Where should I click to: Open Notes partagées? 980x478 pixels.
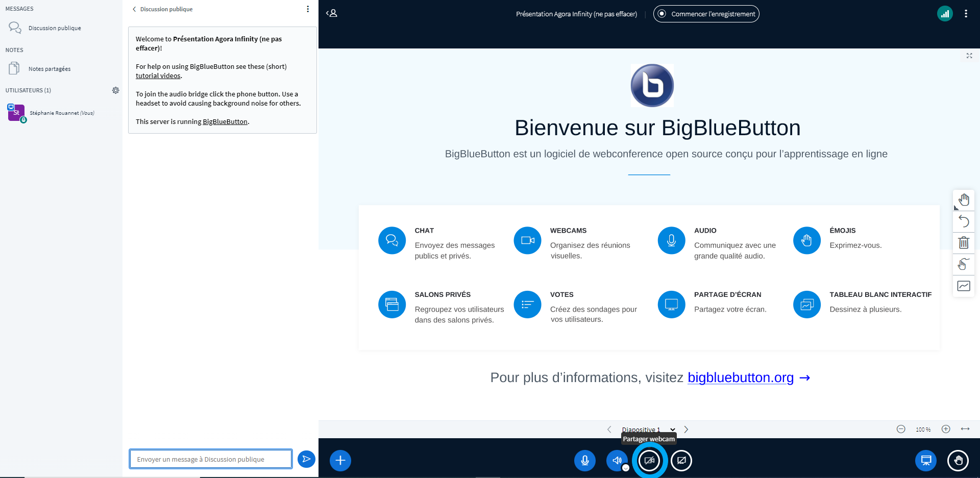tap(50, 69)
